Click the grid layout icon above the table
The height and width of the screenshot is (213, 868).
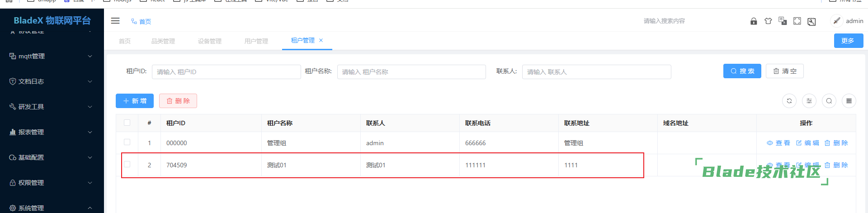coord(849,101)
